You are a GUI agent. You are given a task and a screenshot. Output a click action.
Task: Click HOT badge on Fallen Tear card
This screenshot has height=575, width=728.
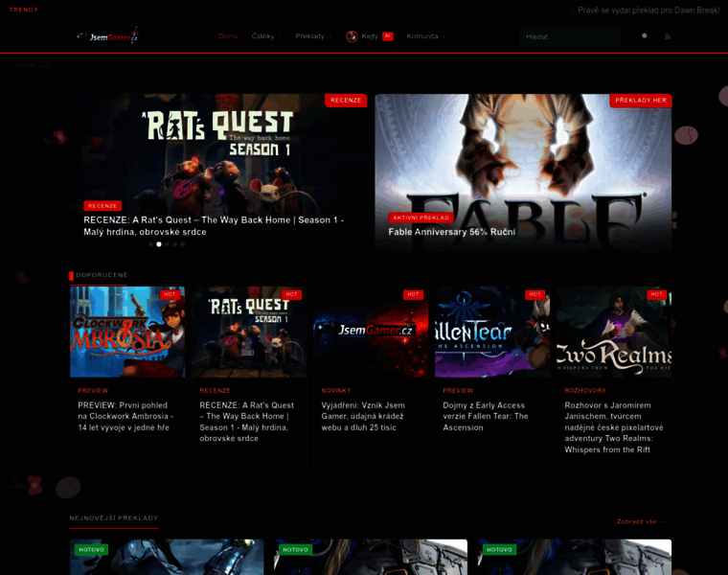pyautogui.click(x=535, y=294)
